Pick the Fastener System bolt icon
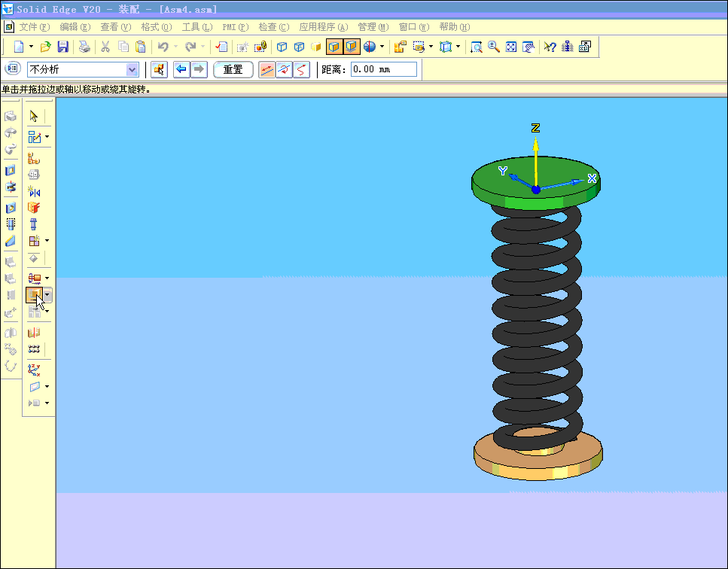Screen dimensions: 728x569 coord(33,224)
